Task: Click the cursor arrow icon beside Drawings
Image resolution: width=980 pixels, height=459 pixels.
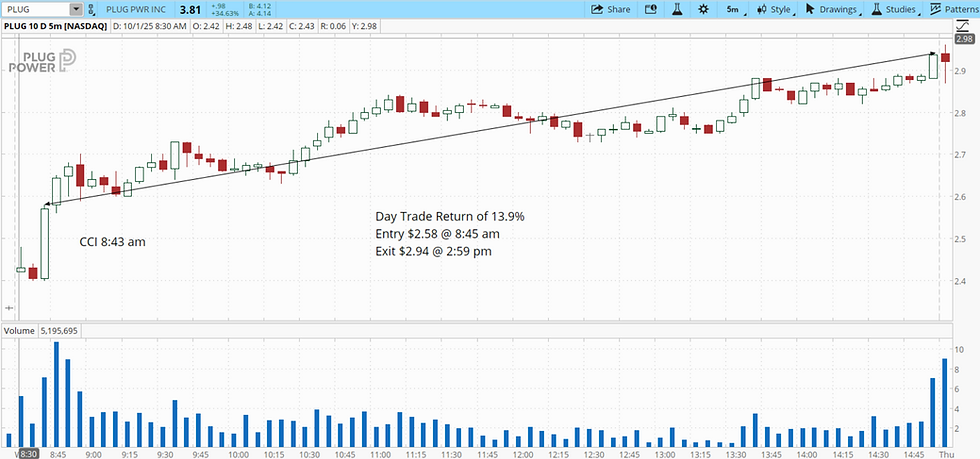Action: point(810,9)
